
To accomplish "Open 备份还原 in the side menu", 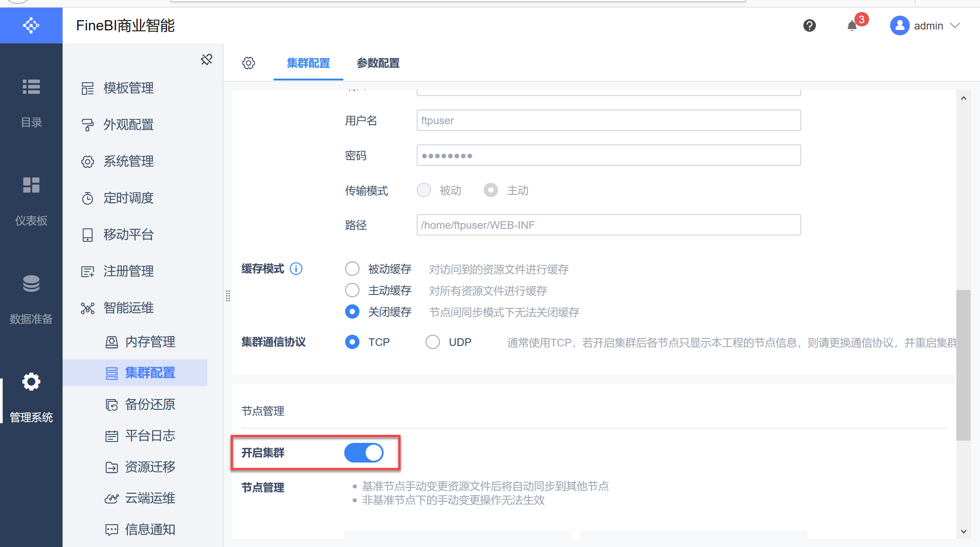I will coord(150,404).
